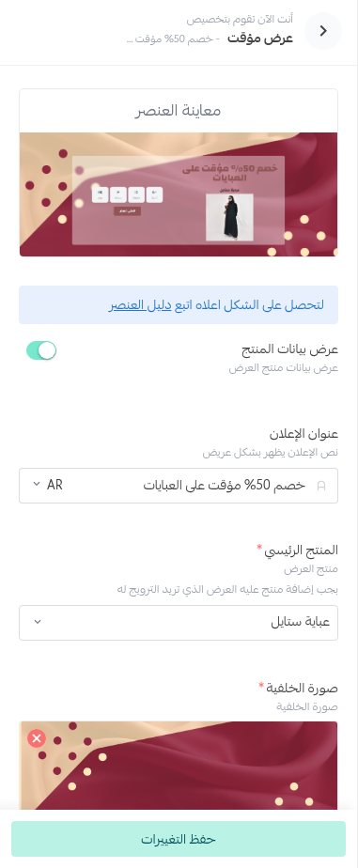Click the chevron beside AR language
The image size is (358, 868).
tap(37, 485)
